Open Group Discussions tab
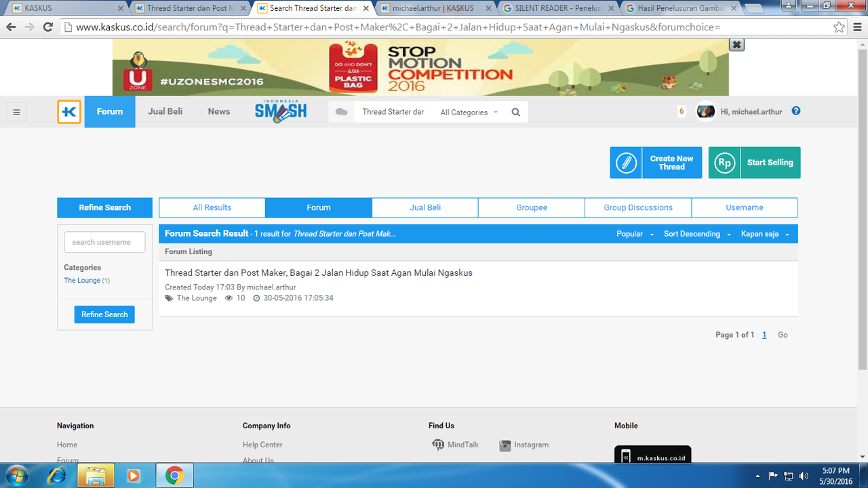The height and width of the screenshot is (488, 868). [x=638, y=207]
